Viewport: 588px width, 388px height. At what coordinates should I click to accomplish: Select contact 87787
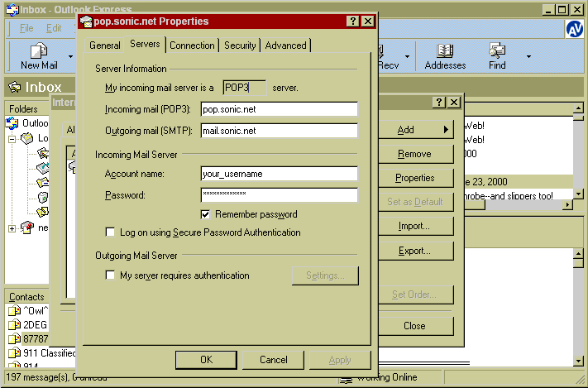[x=28, y=339]
